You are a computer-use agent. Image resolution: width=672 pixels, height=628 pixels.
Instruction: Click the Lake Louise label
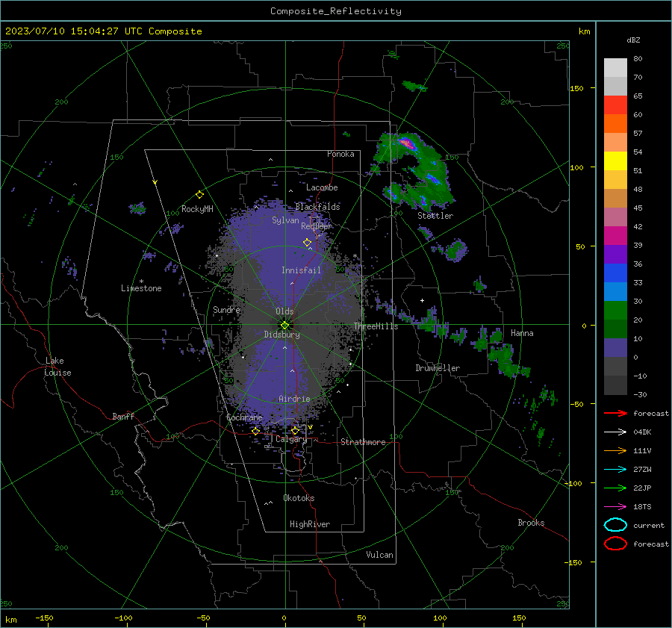click(x=57, y=367)
